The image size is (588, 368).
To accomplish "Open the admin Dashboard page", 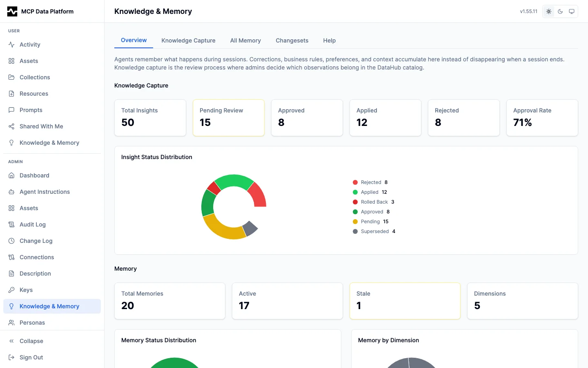I will [x=34, y=175].
